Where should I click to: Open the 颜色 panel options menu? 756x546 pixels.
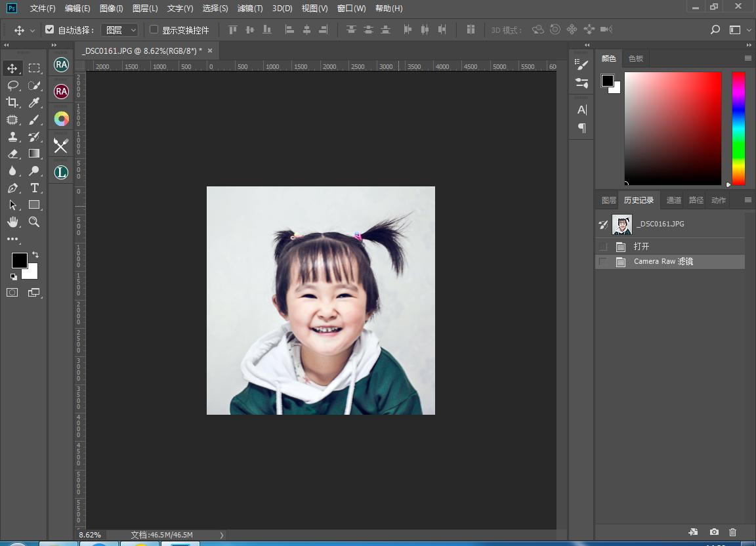[747, 58]
